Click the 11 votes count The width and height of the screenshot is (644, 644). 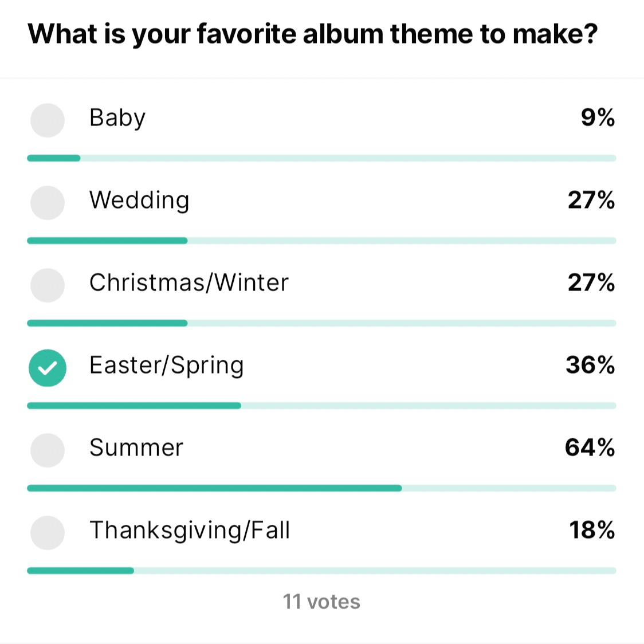pyautogui.click(x=321, y=602)
